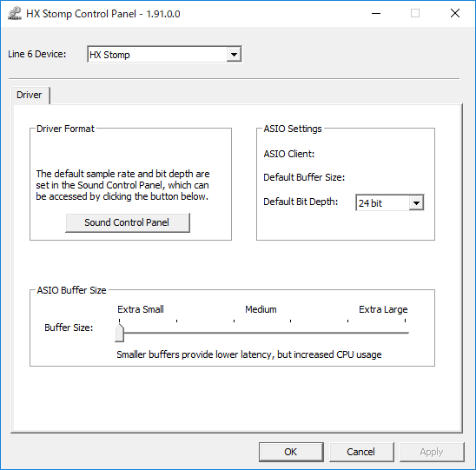Click the window title bar text
Viewport: 476px width, 470px height.
point(103,14)
